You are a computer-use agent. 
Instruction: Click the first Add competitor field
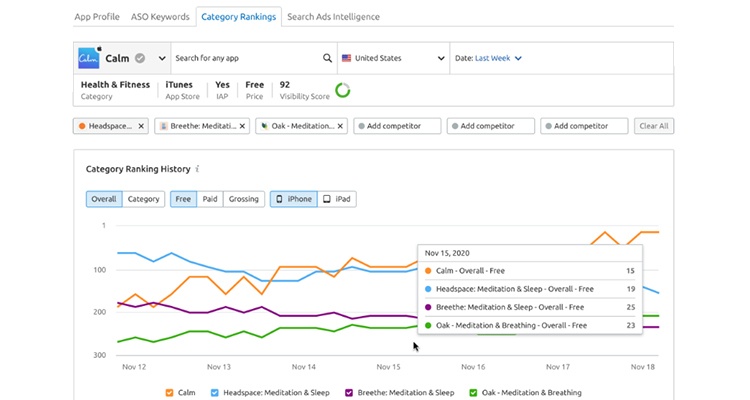click(397, 126)
